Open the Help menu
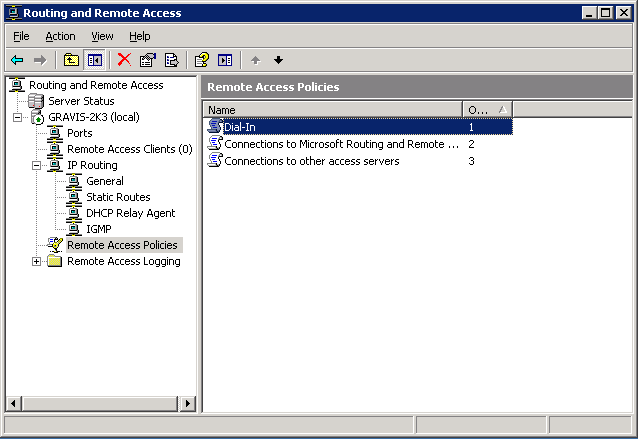 pyautogui.click(x=140, y=36)
